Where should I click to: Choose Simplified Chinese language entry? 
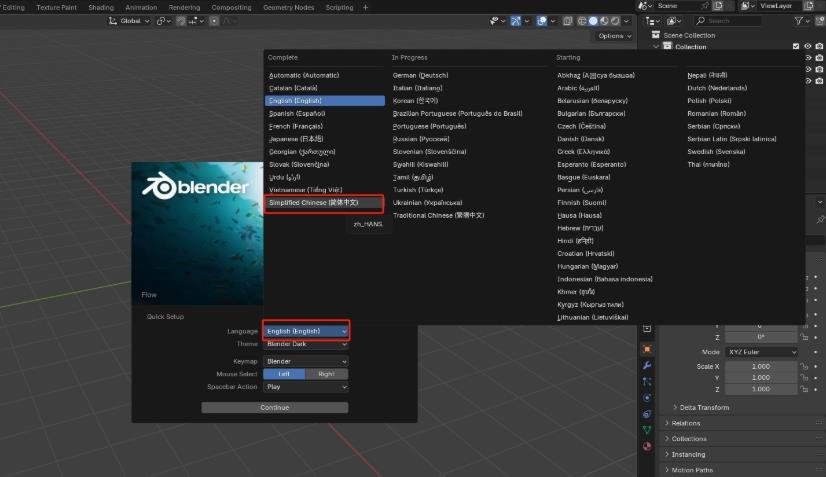324,203
